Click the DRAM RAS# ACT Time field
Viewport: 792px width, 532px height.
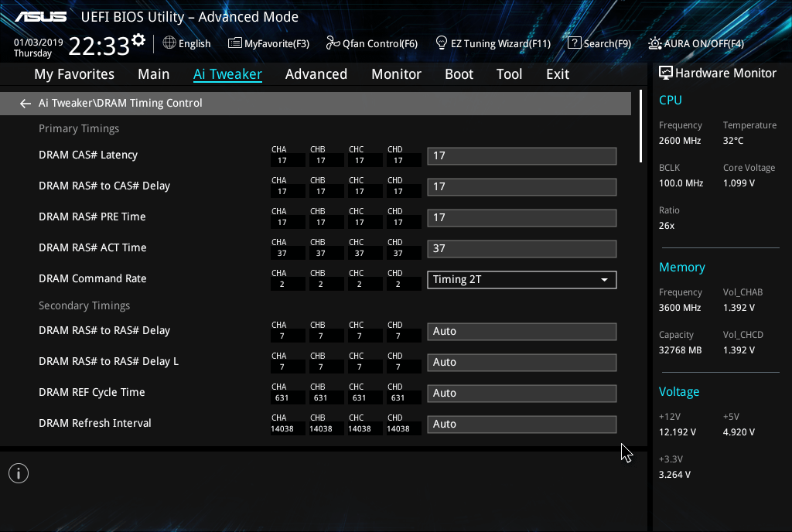(522, 249)
